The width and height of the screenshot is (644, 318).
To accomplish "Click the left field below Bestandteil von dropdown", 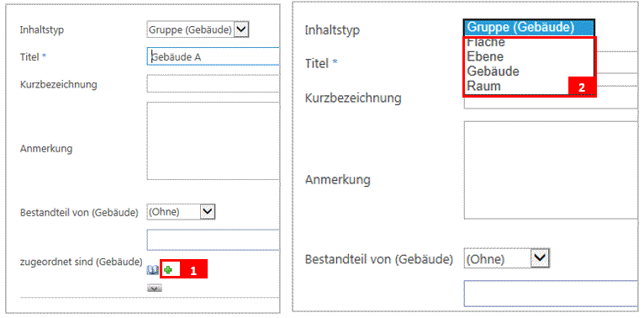I will (214, 240).
